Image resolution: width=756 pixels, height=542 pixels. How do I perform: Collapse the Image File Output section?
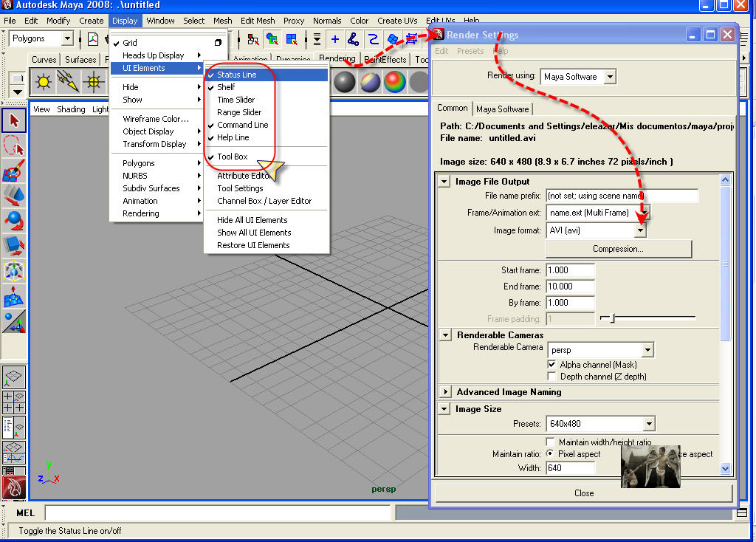pyautogui.click(x=444, y=182)
